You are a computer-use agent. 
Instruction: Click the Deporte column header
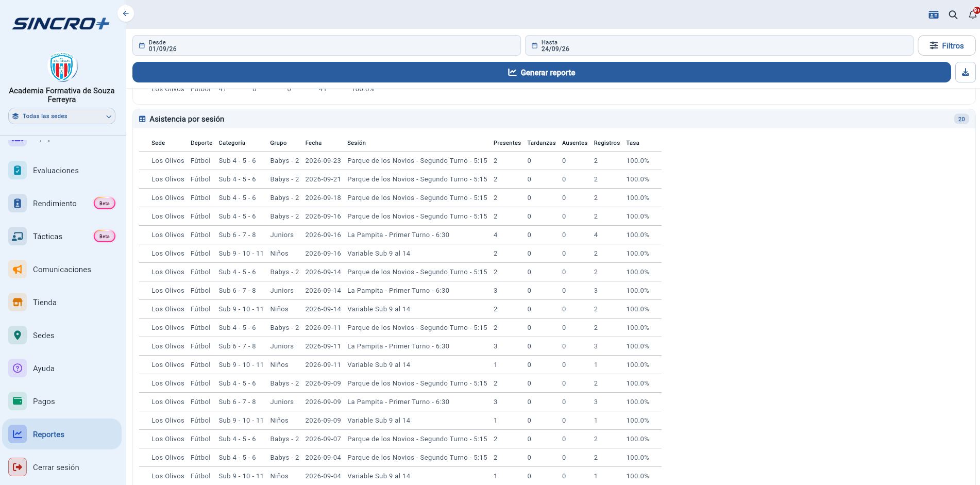coord(201,143)
